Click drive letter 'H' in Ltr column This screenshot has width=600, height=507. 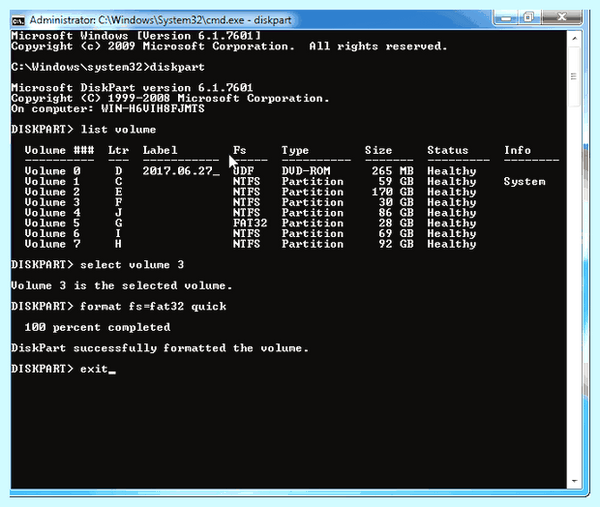click(x=118, y=244)
